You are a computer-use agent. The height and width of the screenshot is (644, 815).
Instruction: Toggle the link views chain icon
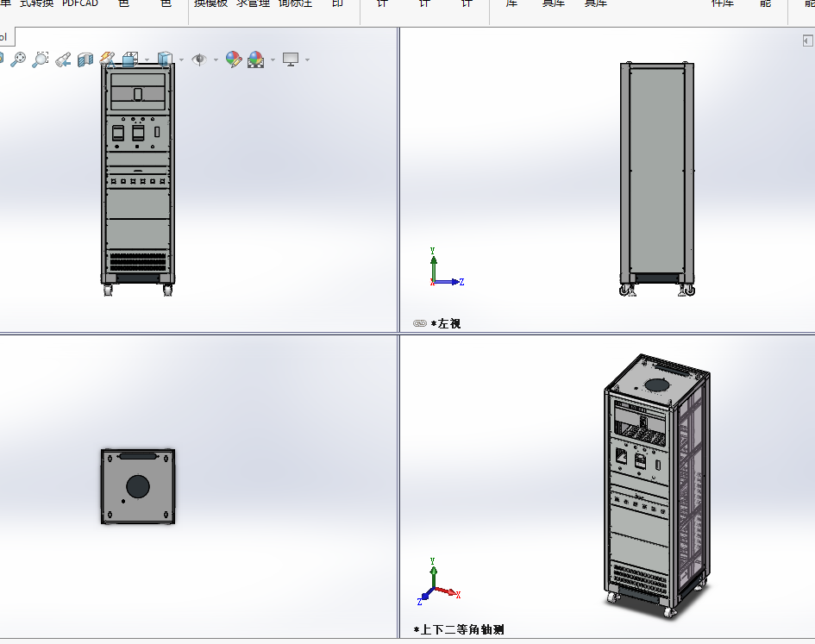click(x=420, y=323)
